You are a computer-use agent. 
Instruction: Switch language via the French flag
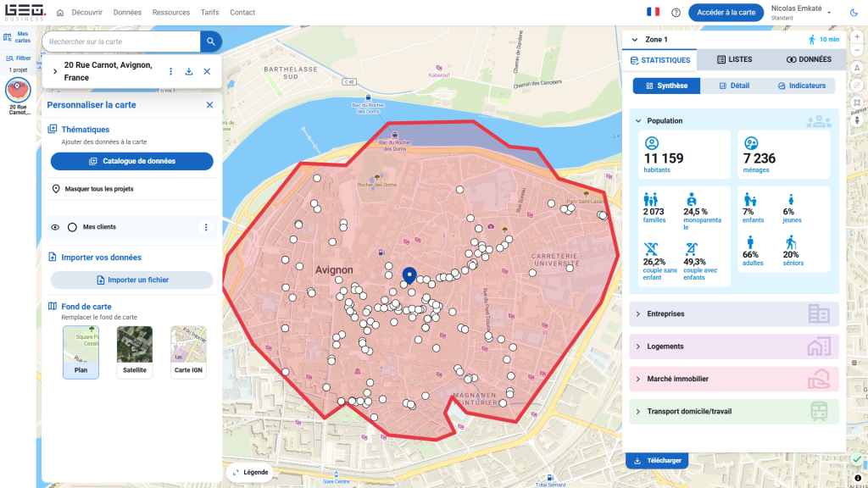[653, 13]
